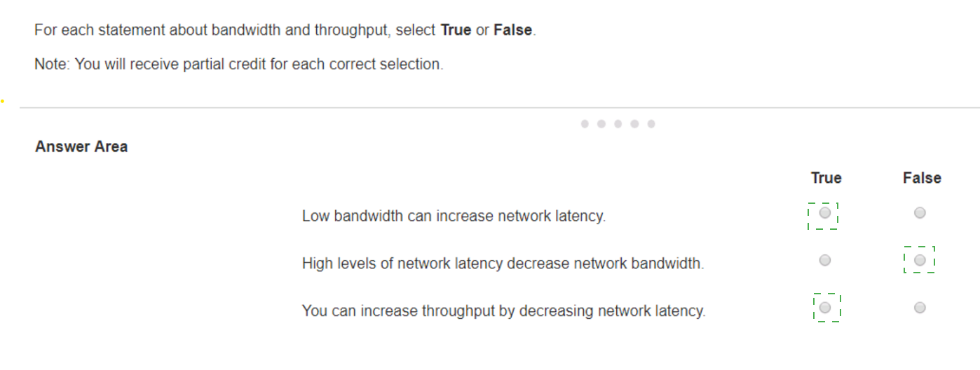Click the 'You can increase throughput' statement text
The width and height of the screenshot is (980, 370).
tap(503, 310)
